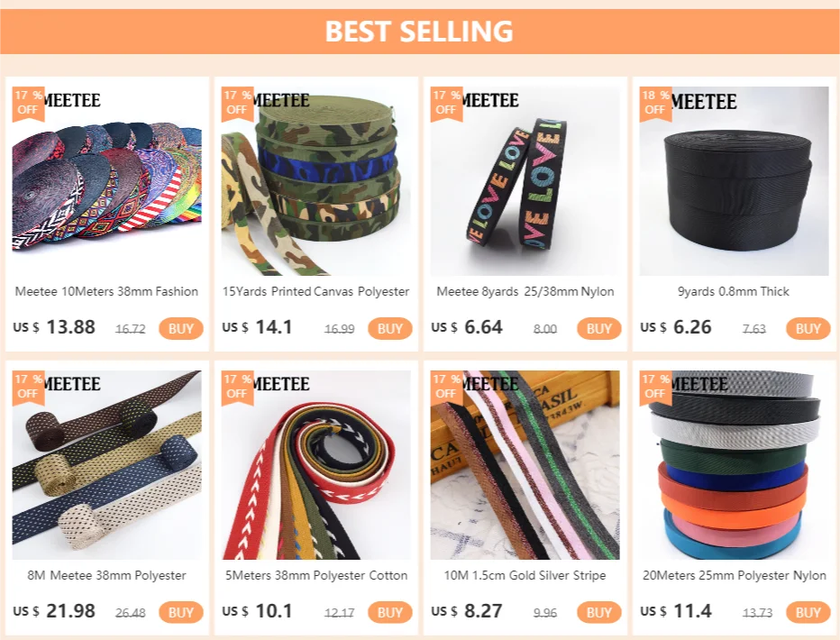
Task: Click BUY for the 6.26 black webbing
Action: pos(808,328)
